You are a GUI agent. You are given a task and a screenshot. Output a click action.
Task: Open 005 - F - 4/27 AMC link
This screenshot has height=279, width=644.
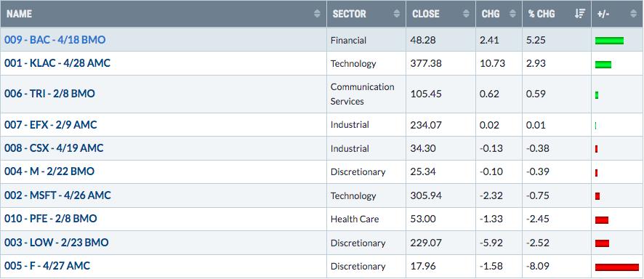47,265
